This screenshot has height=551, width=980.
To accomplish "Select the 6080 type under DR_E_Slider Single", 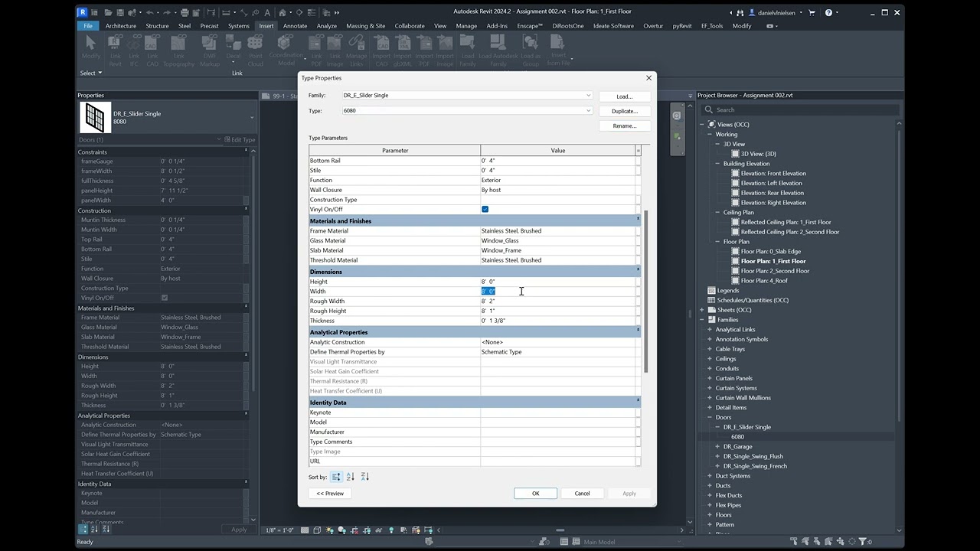I will pyautogui.click(x=737, y=437).
